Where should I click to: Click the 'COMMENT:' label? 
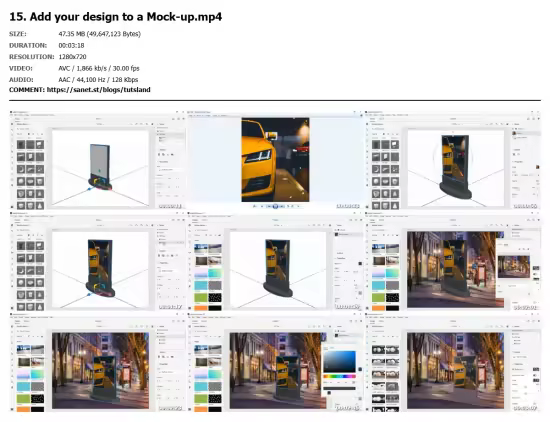(x=27, y=90)
